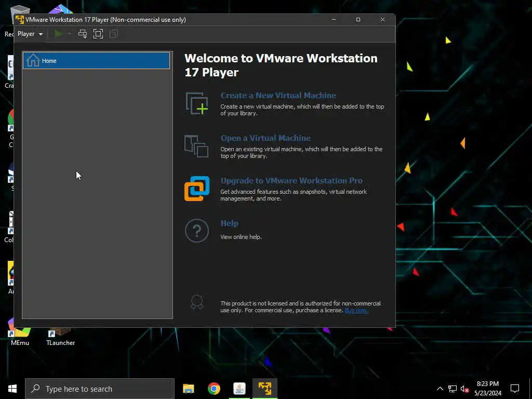The height and width of the screenshot is (399, 532).
Task: Click the question mark help icon
Action: coord(197,231)
